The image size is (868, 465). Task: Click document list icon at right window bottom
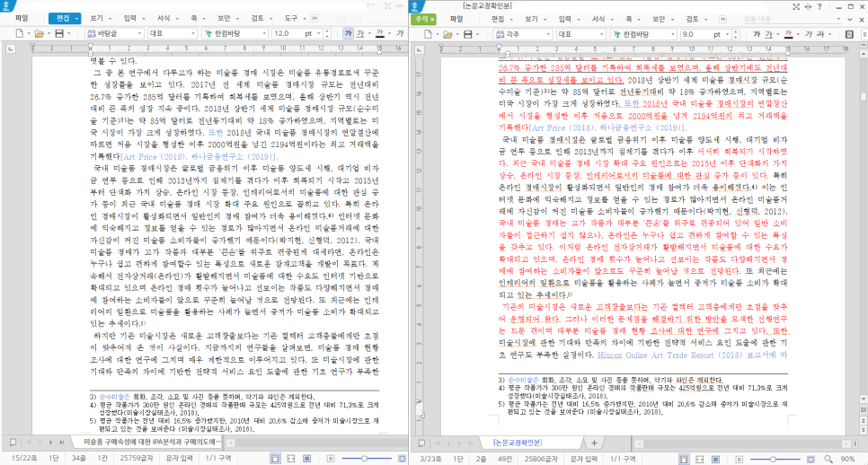click(421, 443)
